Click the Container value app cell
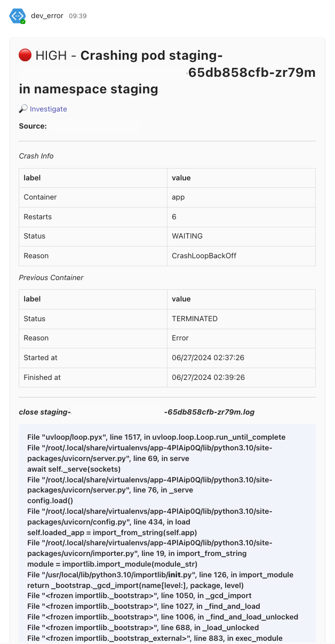Screen dimensions: 335x644 tap(178, 197)
